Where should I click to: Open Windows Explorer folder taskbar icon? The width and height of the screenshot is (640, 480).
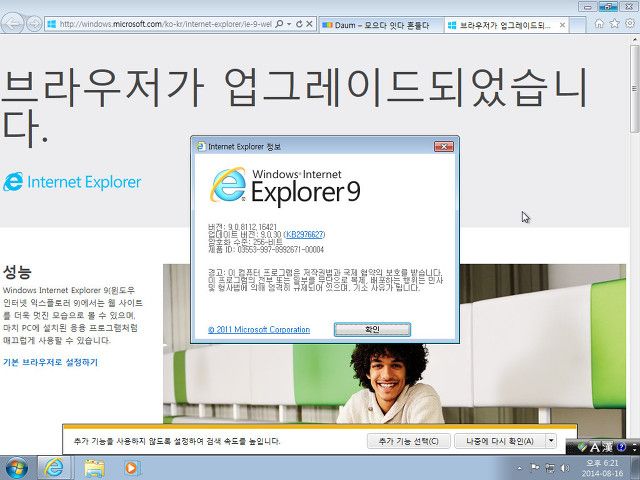coord(94,468)
